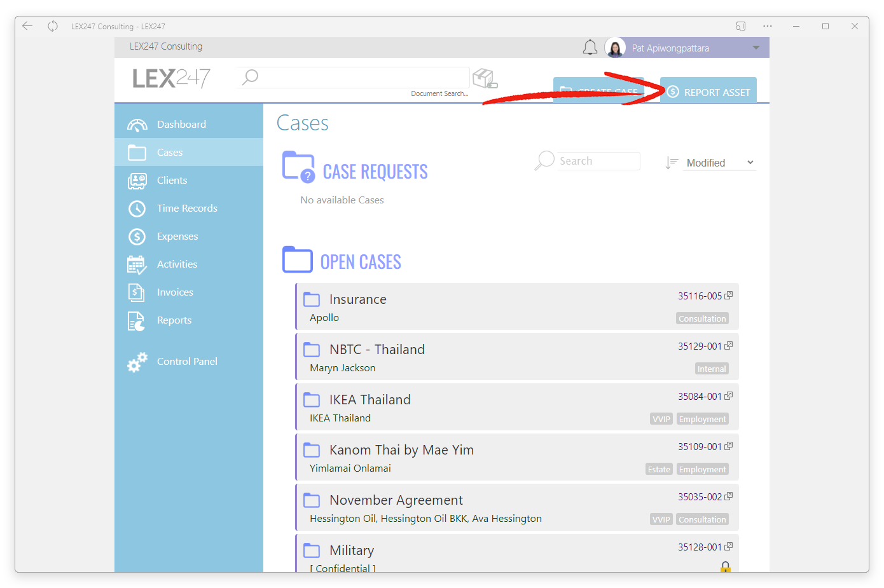884x588 pixels.
Task: Click client name 'Yimlamai Onlamai'
Action: [350, 468]
